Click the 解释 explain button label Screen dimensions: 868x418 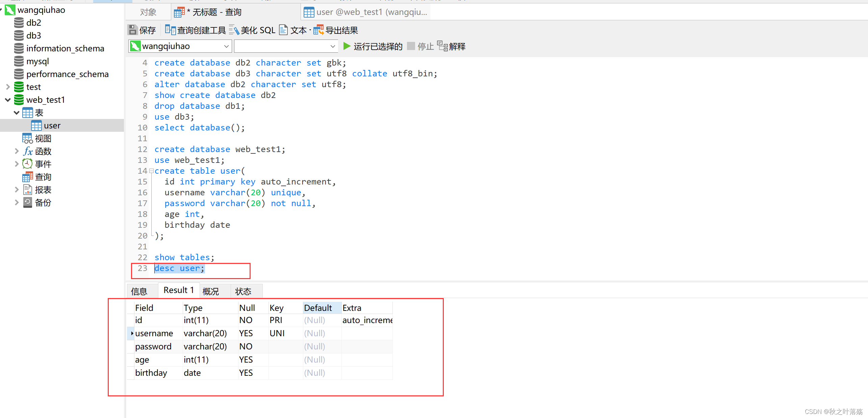click(457, 46)
